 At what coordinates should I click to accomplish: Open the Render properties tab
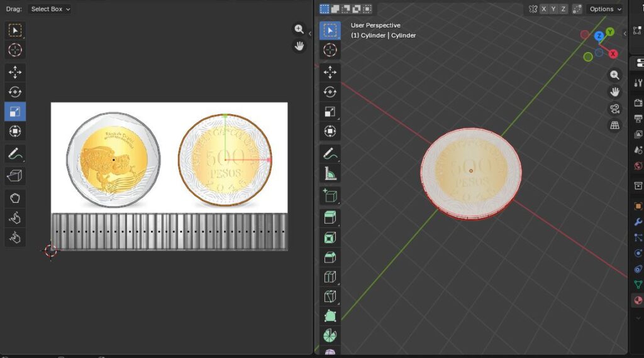pos(638,102)
